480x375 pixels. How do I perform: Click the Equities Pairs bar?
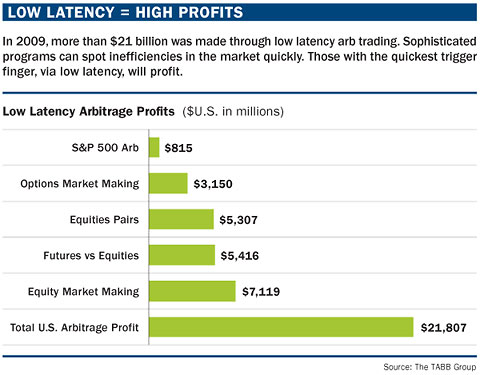(x=181, y=219)
